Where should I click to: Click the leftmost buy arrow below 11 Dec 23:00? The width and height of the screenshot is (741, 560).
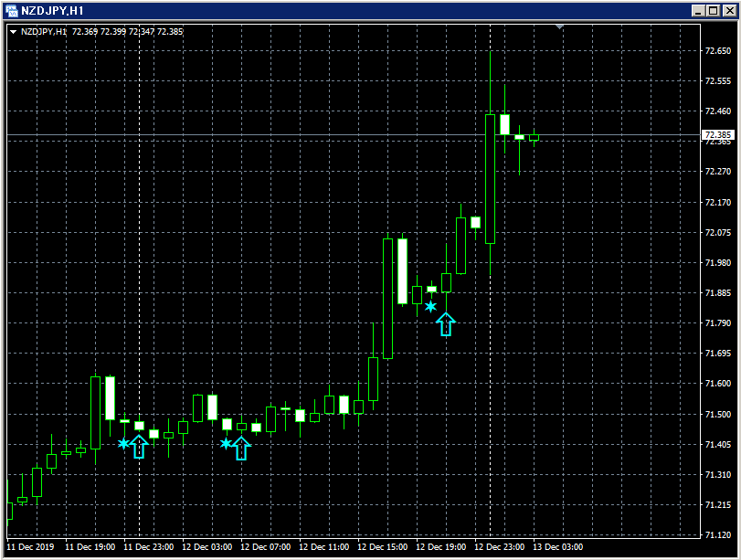click(x=138, y=447)
